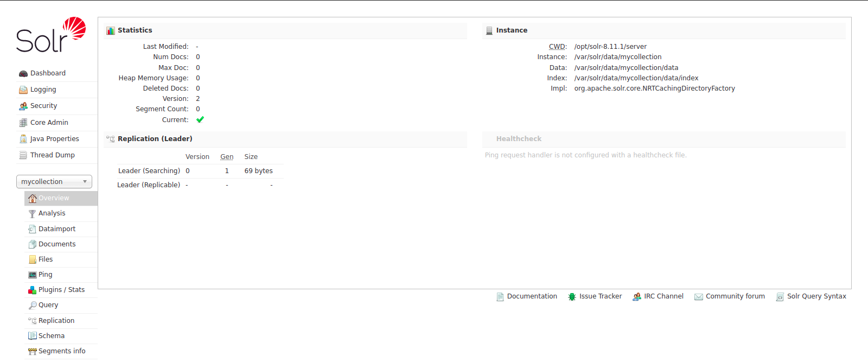Viewport: 868px width, 362px height.
Task: Click the Statistics section heading
Action: click(x=135, y=30)
